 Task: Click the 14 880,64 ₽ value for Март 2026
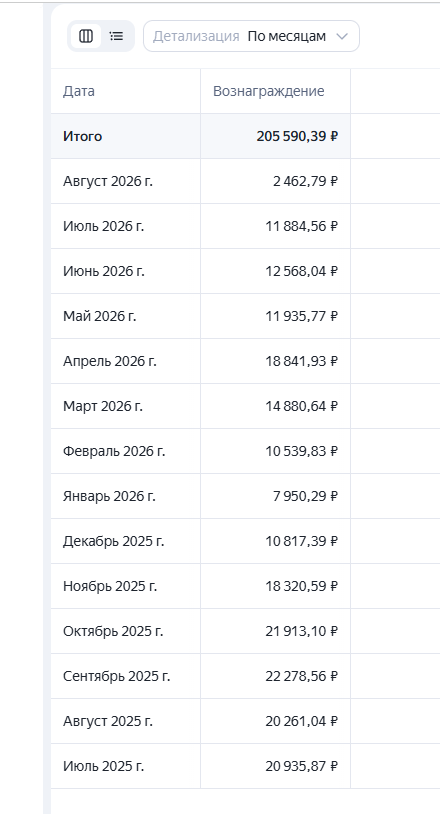(301, 406)
